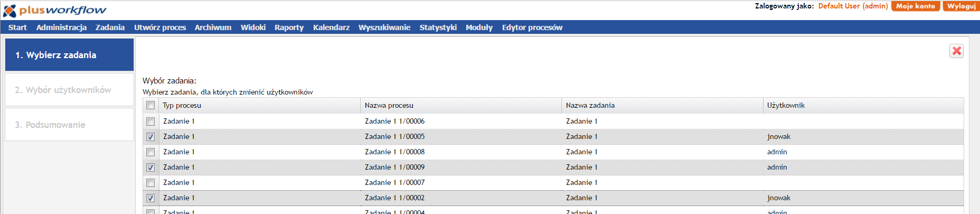The image size is (980, 214).
Task: Click the plusworkflow logo
Action: tap(55, 11)
